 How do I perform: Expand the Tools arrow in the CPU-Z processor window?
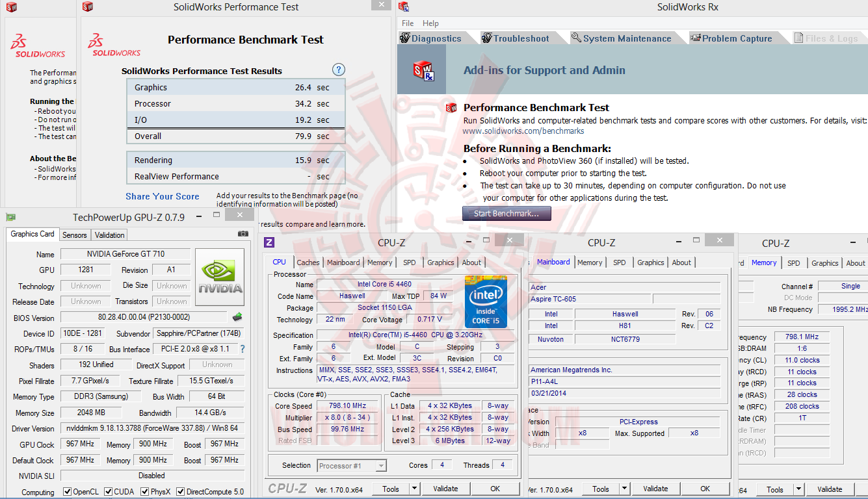click(414, 489)
